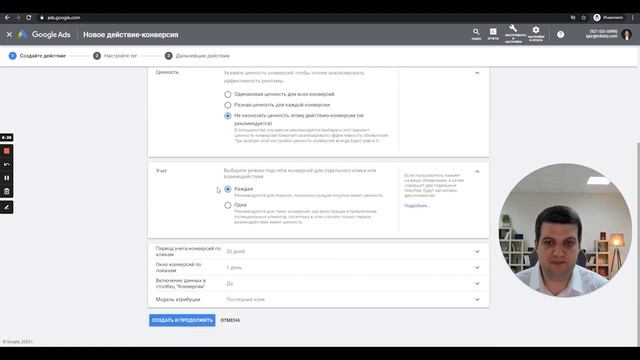The image size is (640, 360).
Task: Click the "Отмена" button
Action: (x=230, y=320)
